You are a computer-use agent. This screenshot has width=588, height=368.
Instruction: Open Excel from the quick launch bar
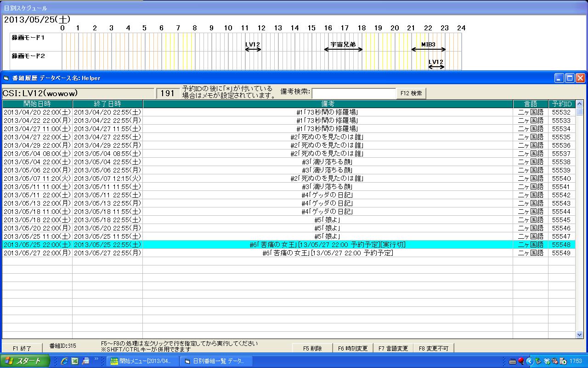(x=74, y=361)
